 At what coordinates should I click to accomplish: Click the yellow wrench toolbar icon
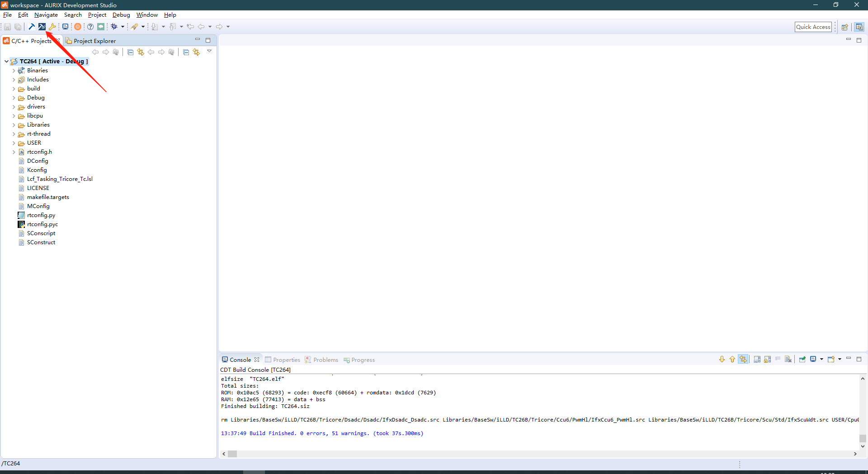coord(52,27)
